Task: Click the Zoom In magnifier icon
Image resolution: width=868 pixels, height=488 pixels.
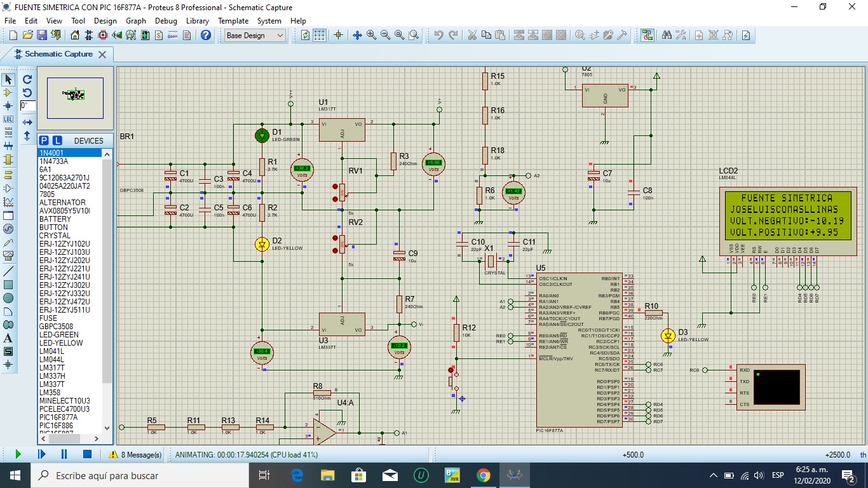Action: click(371, 36)
